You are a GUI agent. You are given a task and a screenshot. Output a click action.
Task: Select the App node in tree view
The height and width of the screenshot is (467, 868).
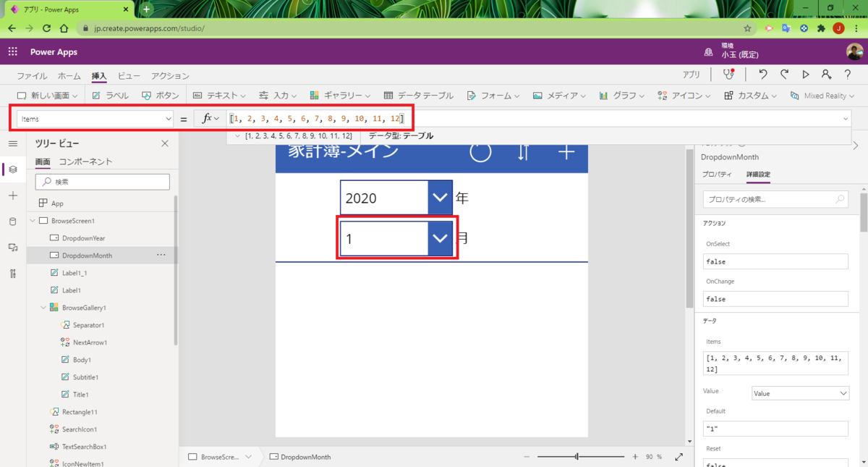(57, 203)
